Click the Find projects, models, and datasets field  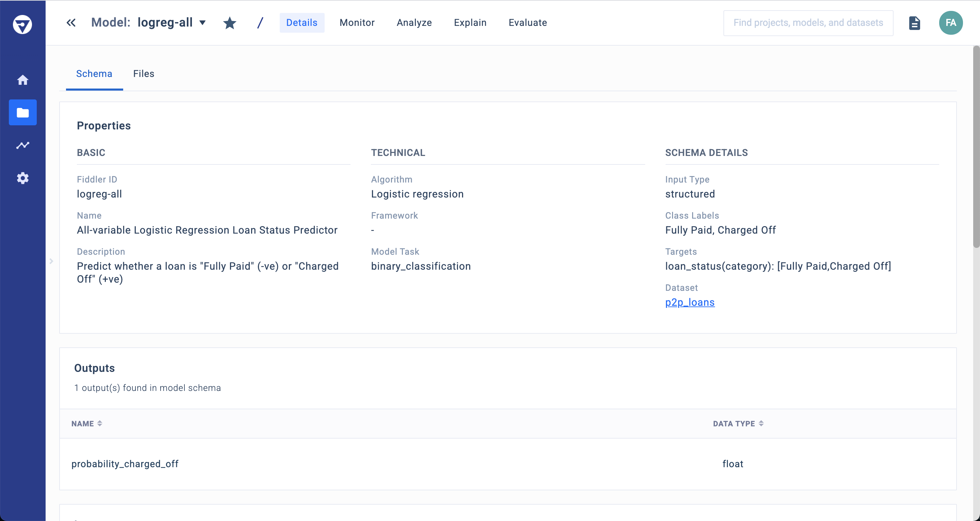[x=808, y=23]
